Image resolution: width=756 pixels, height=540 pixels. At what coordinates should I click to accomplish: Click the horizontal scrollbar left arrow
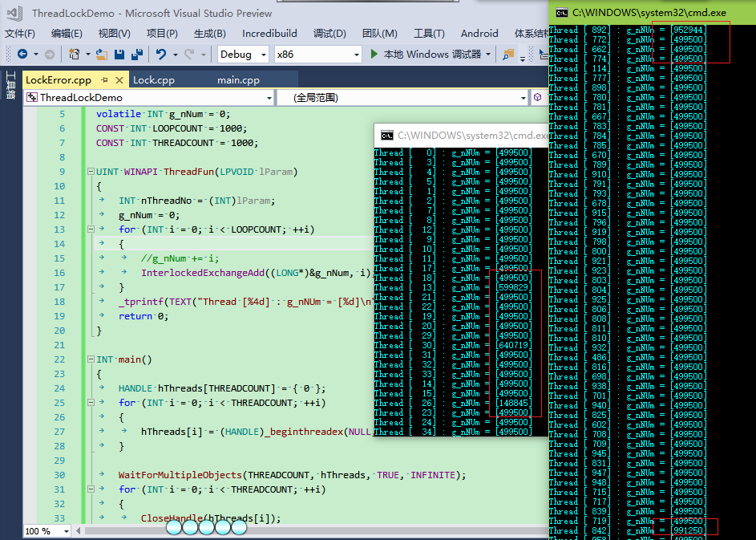tap(78, 531)
